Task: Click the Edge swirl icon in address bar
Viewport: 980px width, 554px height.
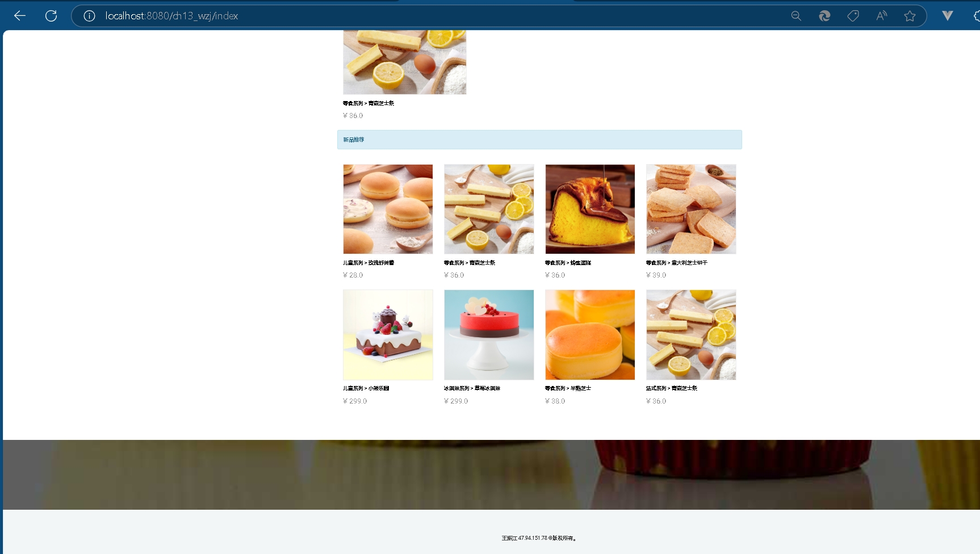Action: point(824,16)
